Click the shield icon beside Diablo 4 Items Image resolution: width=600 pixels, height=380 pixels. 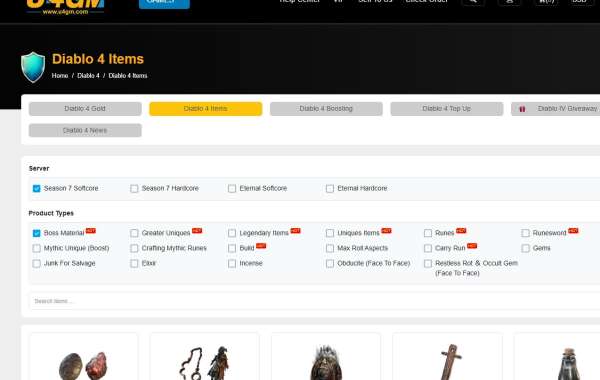33,67
